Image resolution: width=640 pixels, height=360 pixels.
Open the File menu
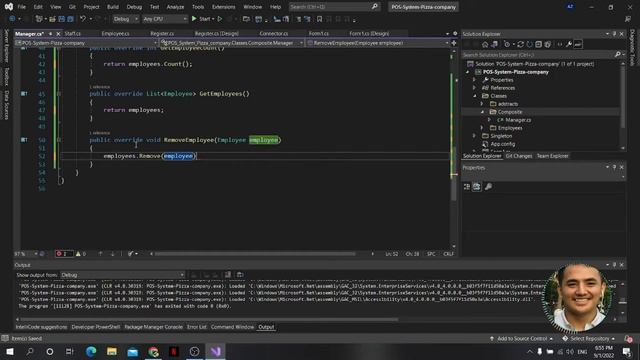(x=22, y=7)
